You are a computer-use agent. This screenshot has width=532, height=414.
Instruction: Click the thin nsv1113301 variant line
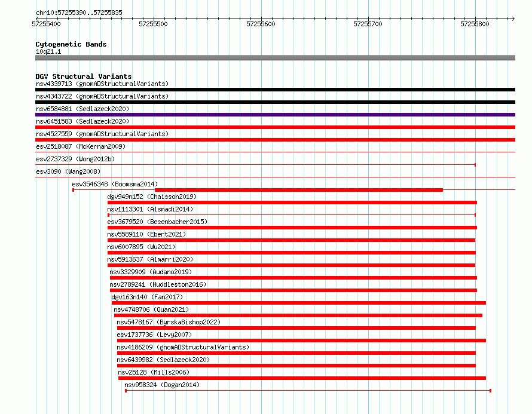[x=292, y=215]
